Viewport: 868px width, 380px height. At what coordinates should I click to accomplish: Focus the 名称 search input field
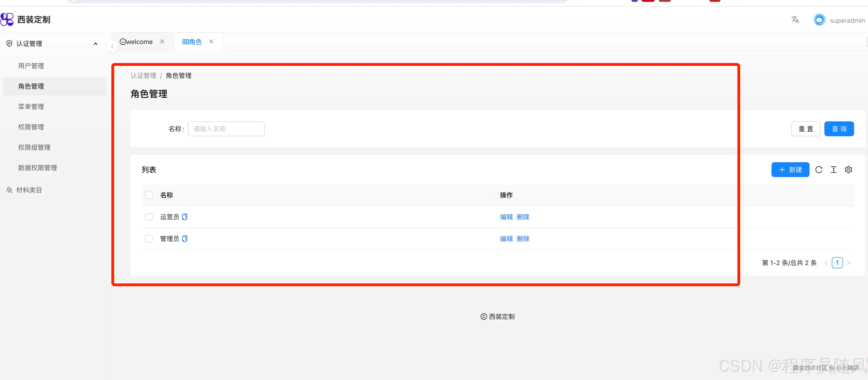pyautogui.click(x=226, y=129)
